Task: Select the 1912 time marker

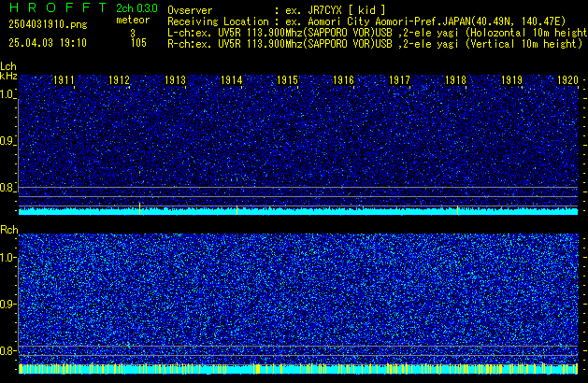Action: point(119,80)
